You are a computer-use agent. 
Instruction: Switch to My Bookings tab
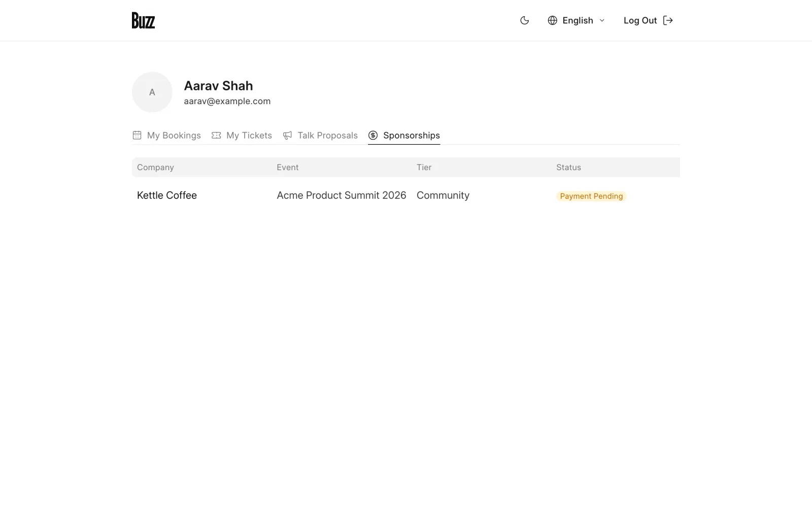pyautogui.click(x=166, y=135)
